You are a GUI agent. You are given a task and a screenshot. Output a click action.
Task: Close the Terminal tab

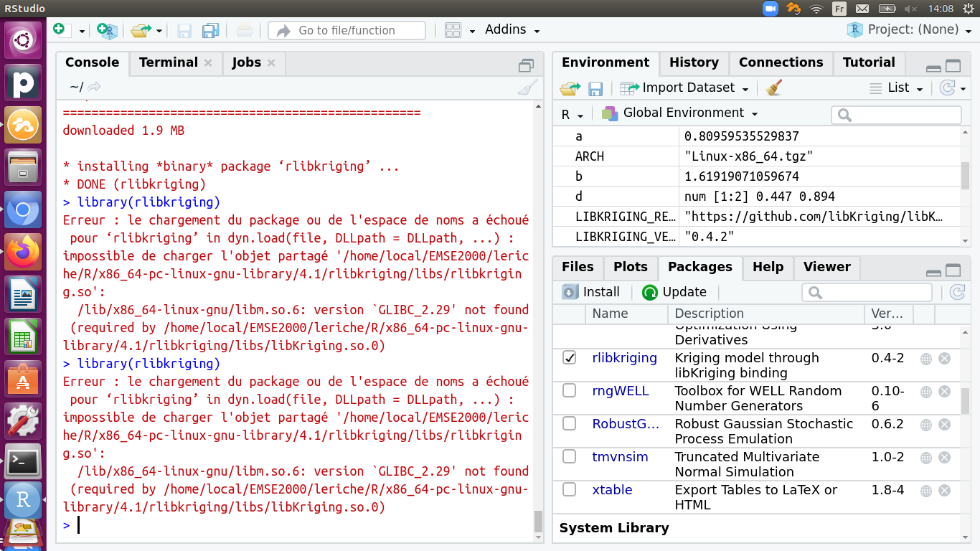click(x=208, y=63)
